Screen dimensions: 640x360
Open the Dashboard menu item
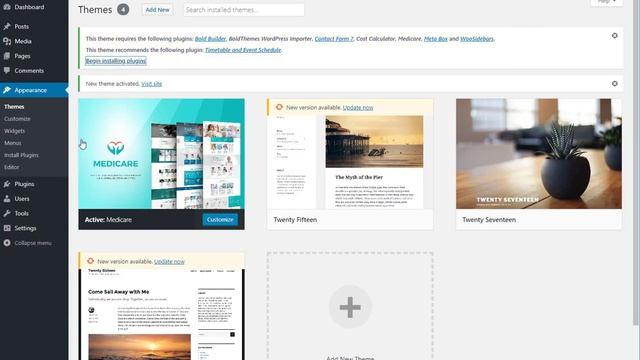(x=34, y=7)
